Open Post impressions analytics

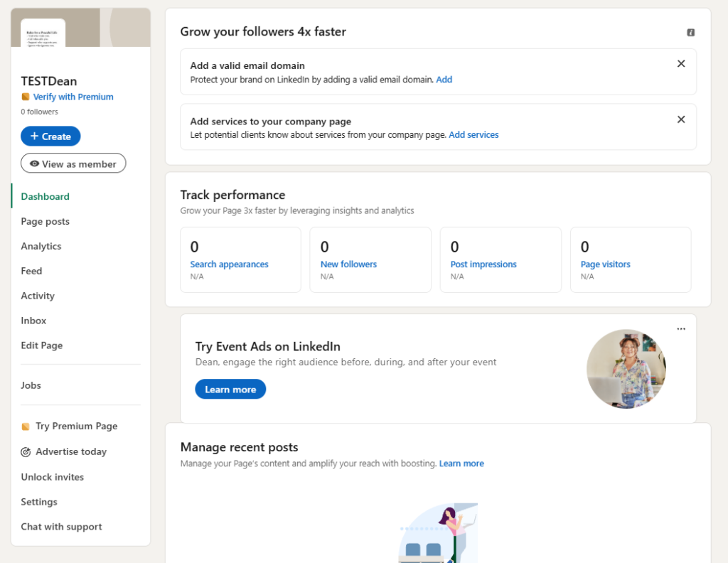click(x=483, y=264)
